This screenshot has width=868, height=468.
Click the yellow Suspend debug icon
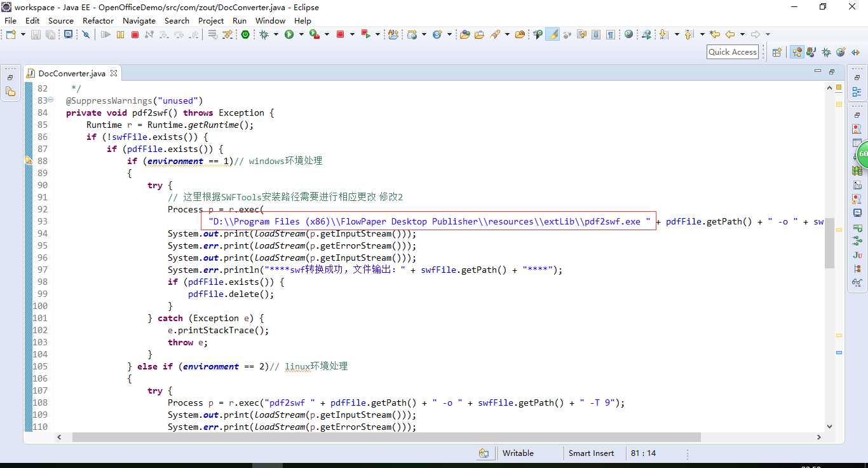(x=120, y=34)
